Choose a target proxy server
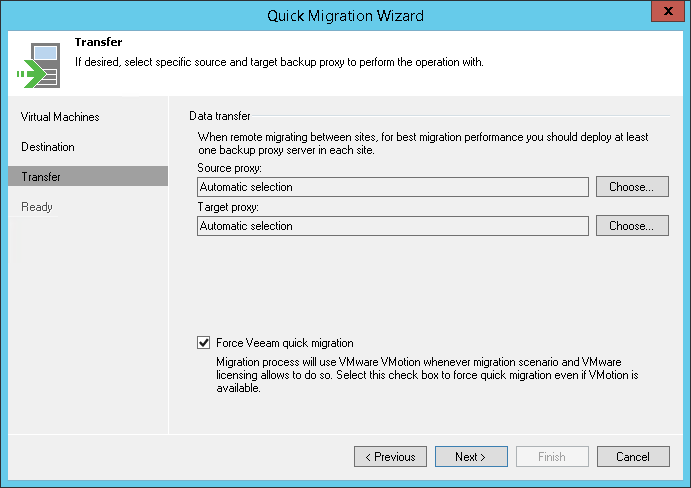Image resolution: width=691 pixels, height=488 pixels. 632,226
